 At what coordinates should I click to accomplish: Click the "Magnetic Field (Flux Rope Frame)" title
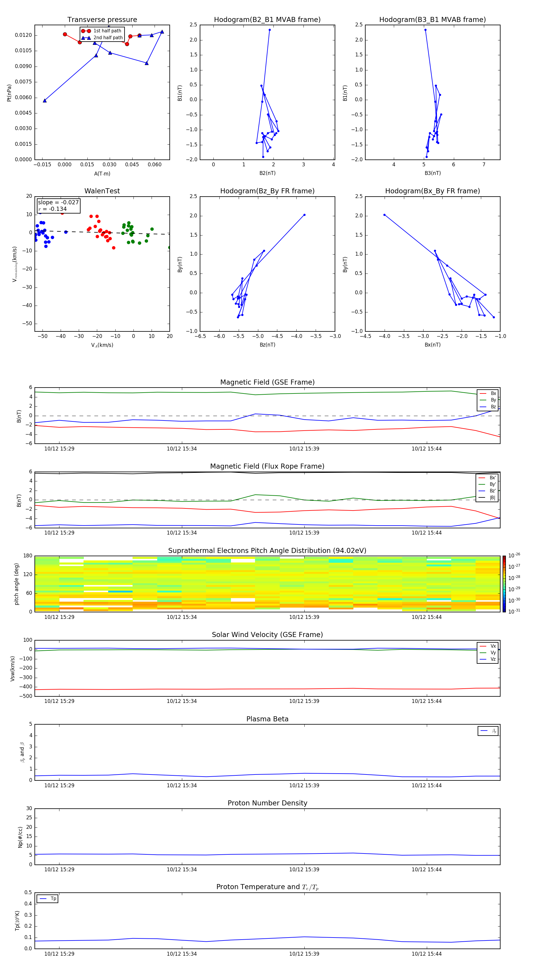click(x=267, y=467)
